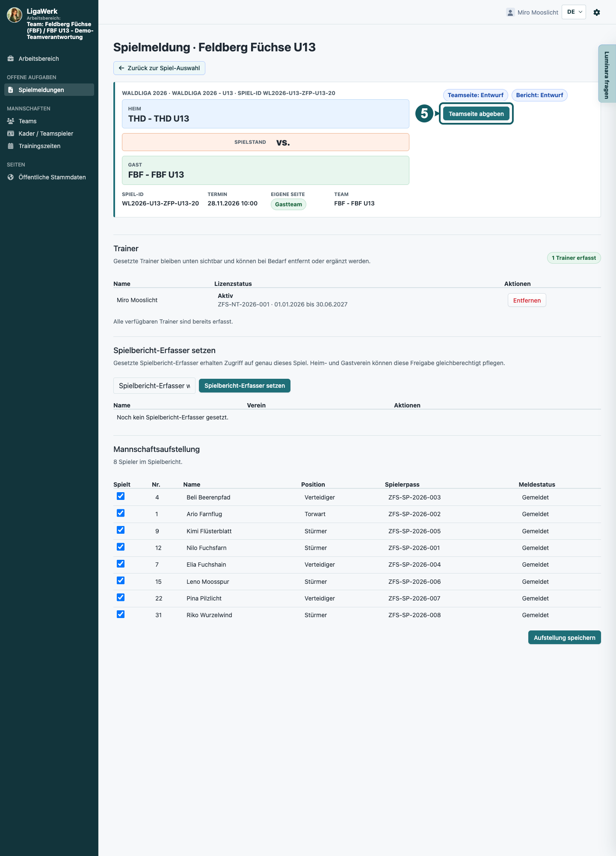Toggle the Spielt checkbox for Pina Pilzlicht
The width and height of the screenshot is (616, 856).
click(x=121, y=597)
